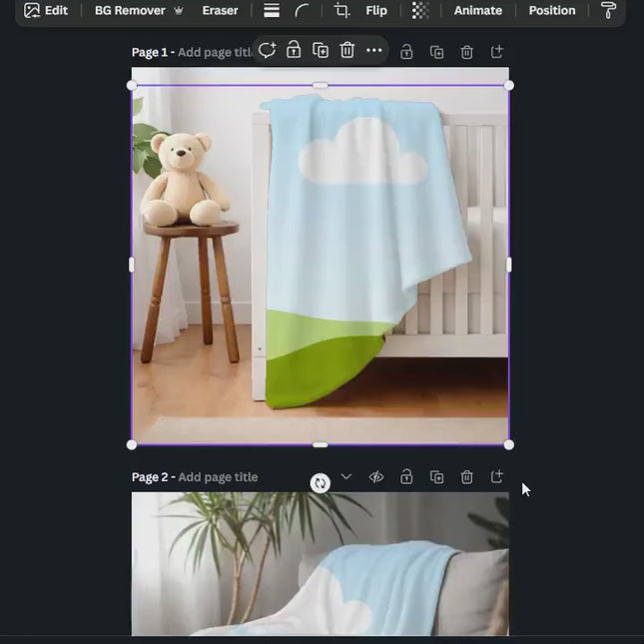
Task: Open more options for selected image
Action: (x=374, y=51)
